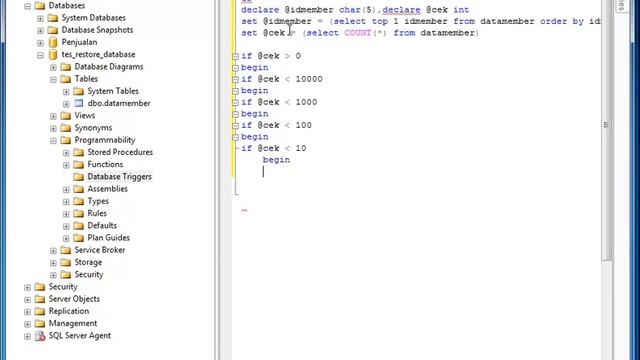Expand the Database Diagrams node
Image resolution: width=640 pixels, height=360 pixels.
53,67
